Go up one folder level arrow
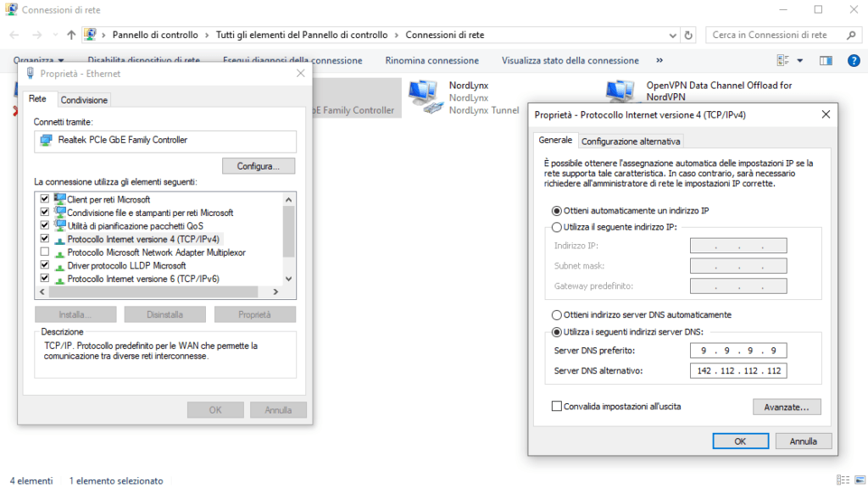Viewport: 868px width, 488px height. (71, 35)
